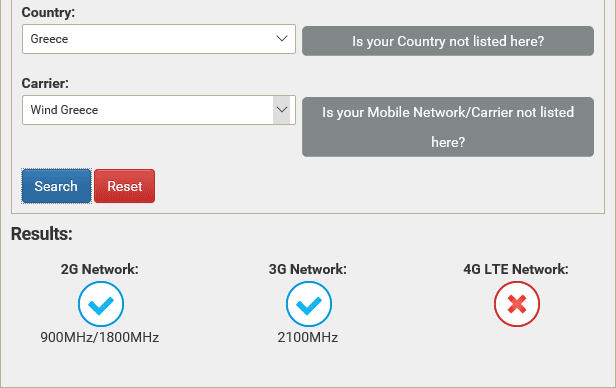
Task: Click the chevron arrow of the Country dropdown
Action: pos(282,38)
